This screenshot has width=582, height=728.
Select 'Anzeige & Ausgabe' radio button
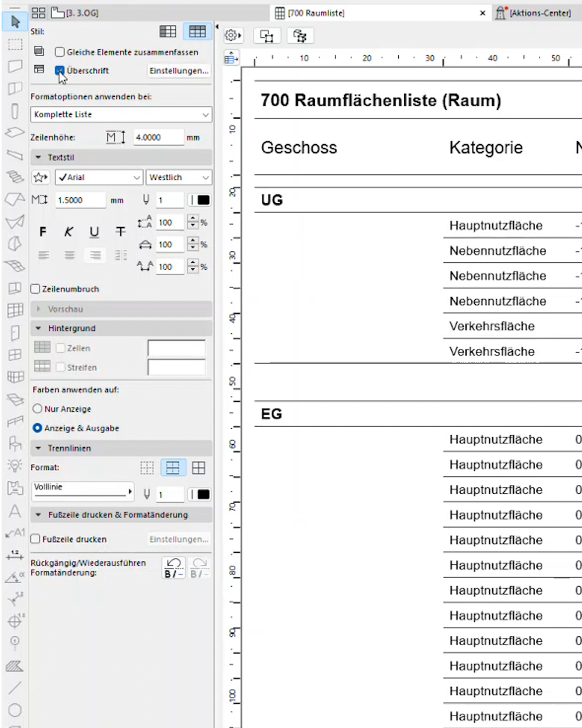pyautogui.click(x=38, y=428)
